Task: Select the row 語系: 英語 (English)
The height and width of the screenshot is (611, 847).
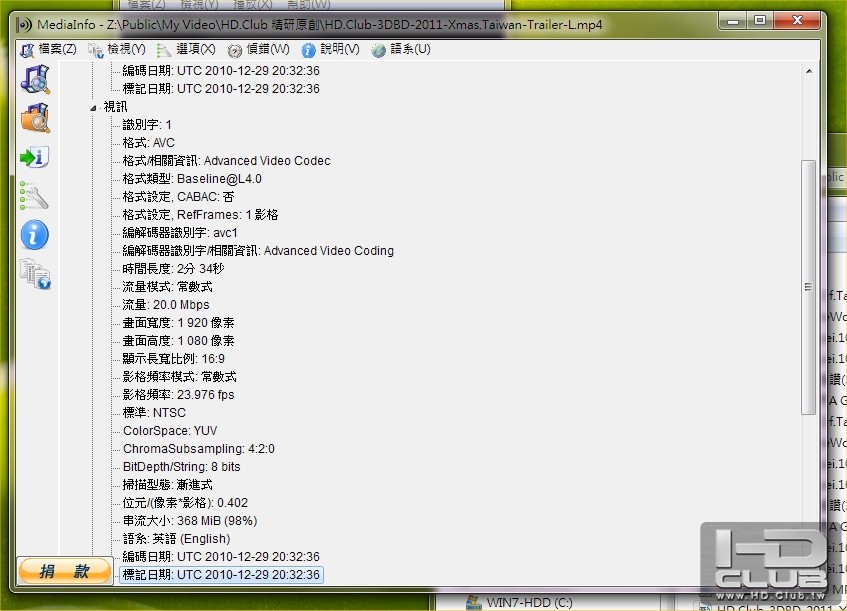Action: (x=176, y=539)
